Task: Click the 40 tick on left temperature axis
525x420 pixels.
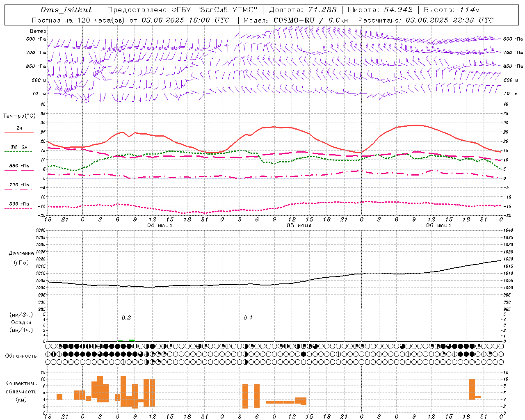Action: [x=43, y=104]
